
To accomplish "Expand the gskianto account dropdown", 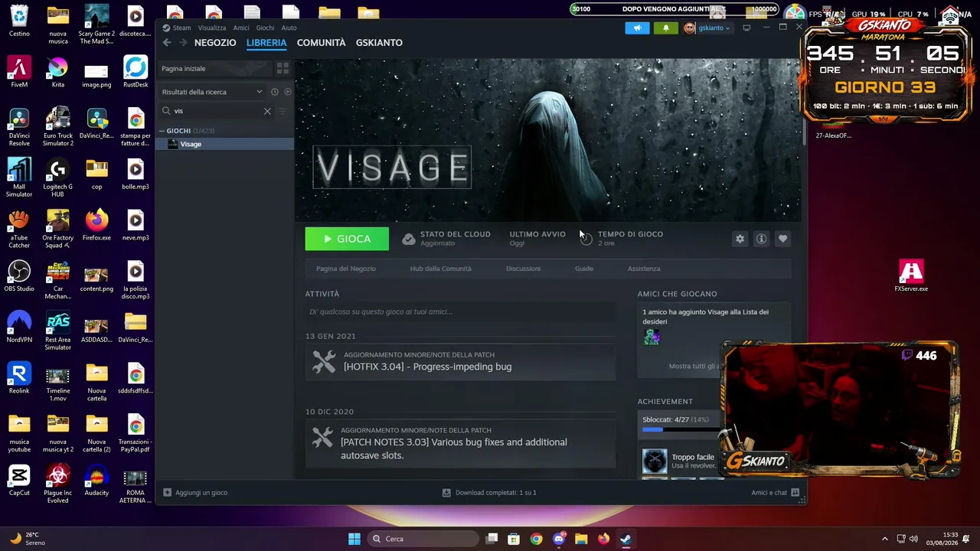I will click(707, 28).
